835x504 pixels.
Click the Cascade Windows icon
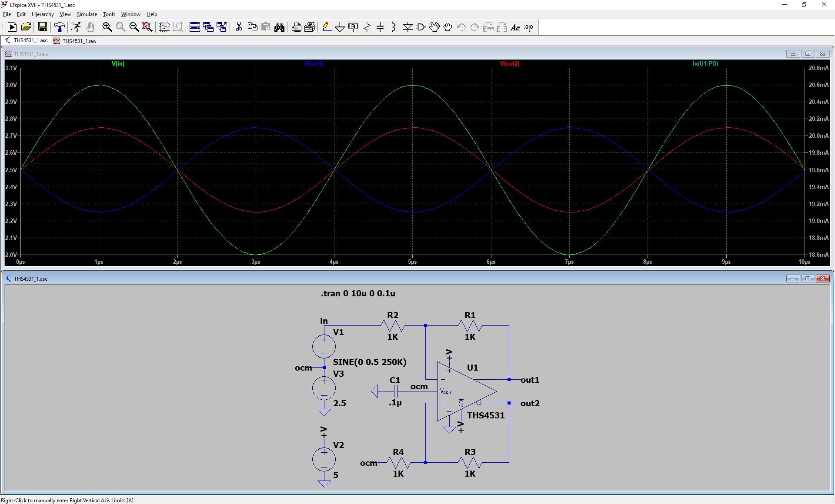point(208,27)
